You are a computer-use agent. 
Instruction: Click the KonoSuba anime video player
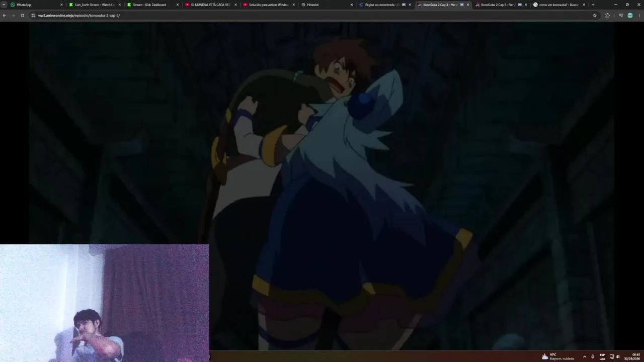click(321, 186)
